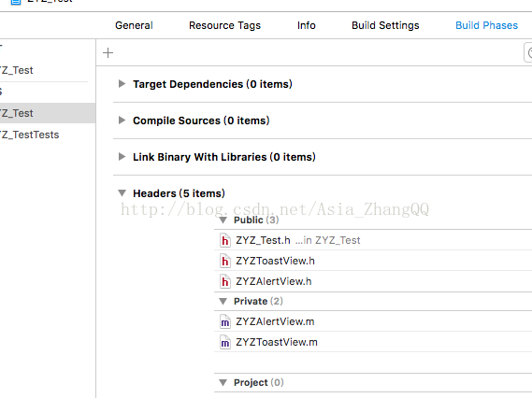Click the Target Dependencies (0 items) title

click(212, 84)
